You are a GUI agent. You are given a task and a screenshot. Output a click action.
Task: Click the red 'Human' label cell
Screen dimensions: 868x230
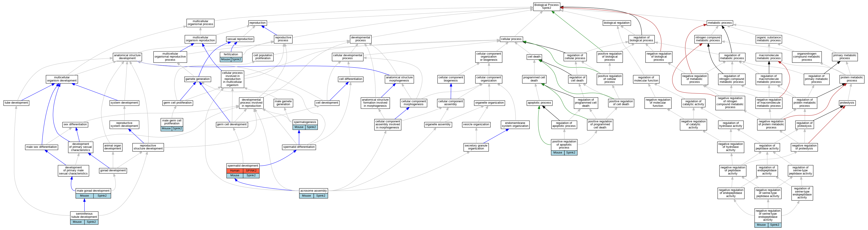234,171
